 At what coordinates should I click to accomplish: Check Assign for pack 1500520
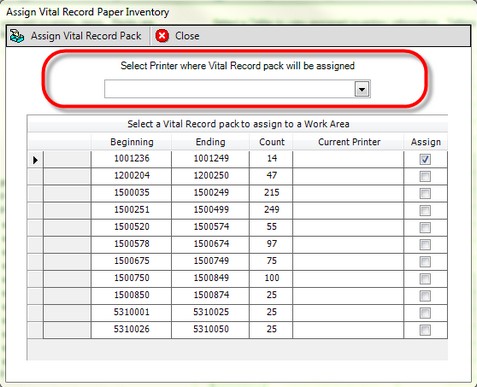coord(425,228)
